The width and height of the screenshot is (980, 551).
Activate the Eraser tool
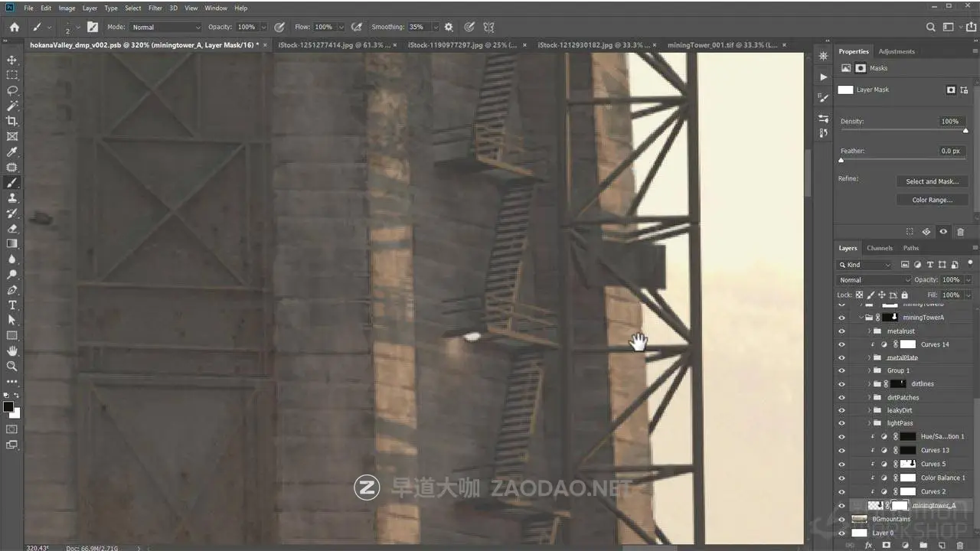(12, 228)
